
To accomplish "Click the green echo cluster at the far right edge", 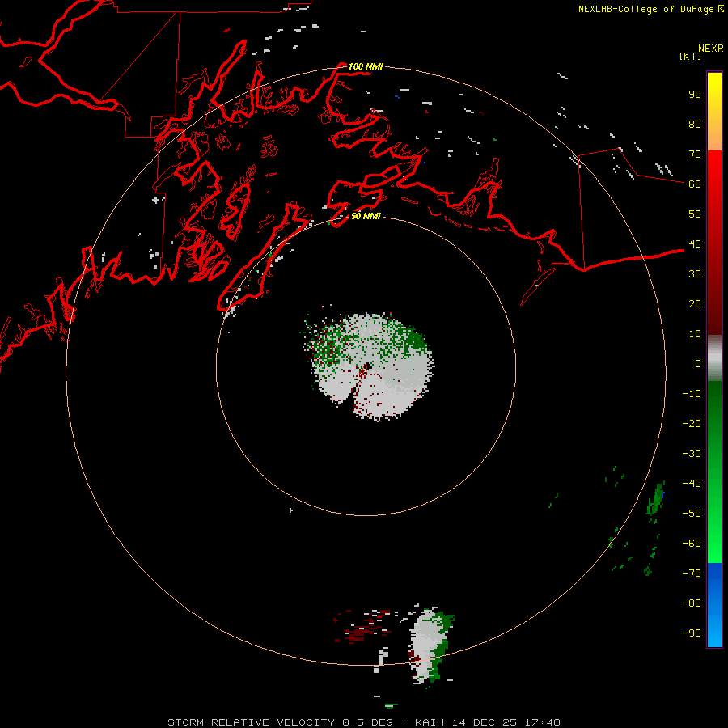I will pyautogui.click(x=655, y=500).
